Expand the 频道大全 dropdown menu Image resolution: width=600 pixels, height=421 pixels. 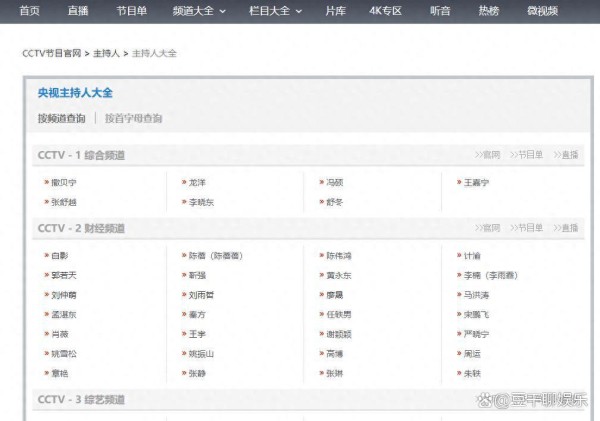199,11
